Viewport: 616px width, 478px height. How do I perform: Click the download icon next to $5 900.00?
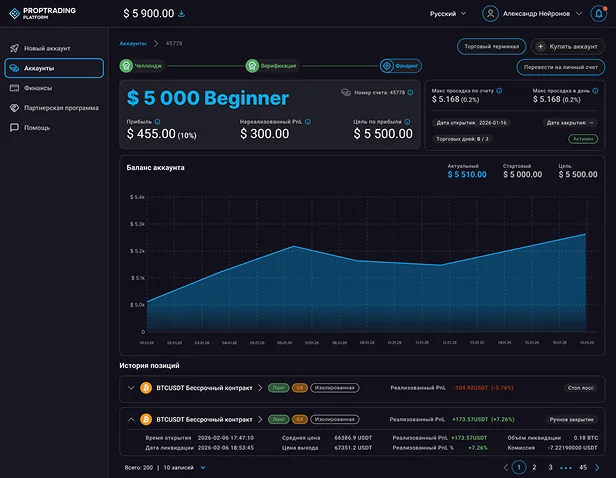click(x=182, y=14)
